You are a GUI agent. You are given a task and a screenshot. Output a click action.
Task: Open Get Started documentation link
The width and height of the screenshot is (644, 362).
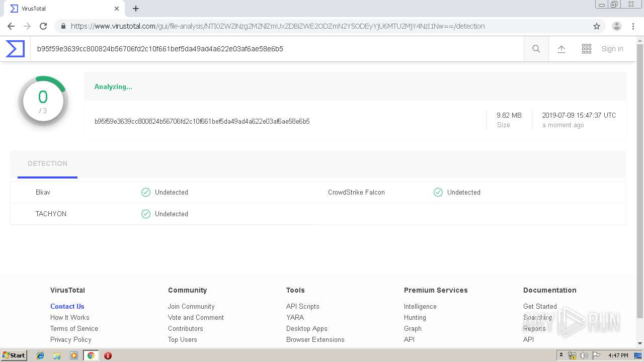(540, 306)
